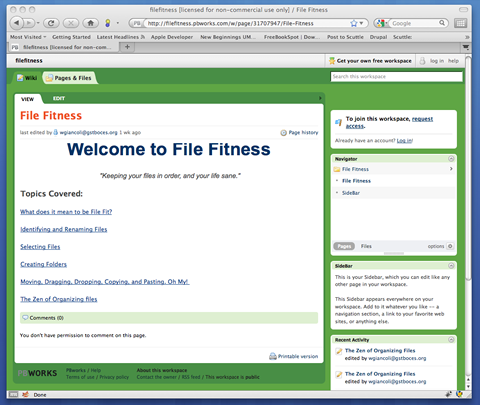This screenshot has height=405, width=480.
Task: Select Files toggle in Navigator
Action: [x=366, y=246]
